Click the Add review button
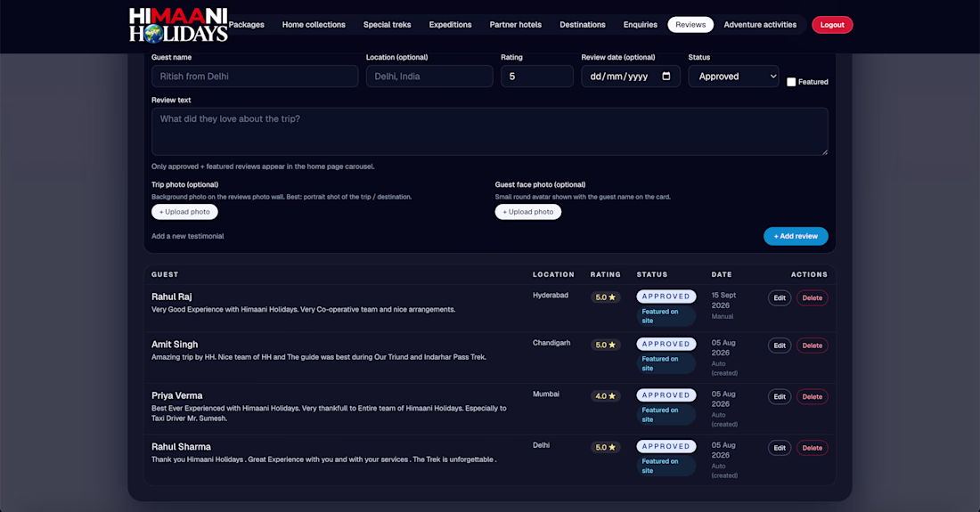 [x=796, y=236]
